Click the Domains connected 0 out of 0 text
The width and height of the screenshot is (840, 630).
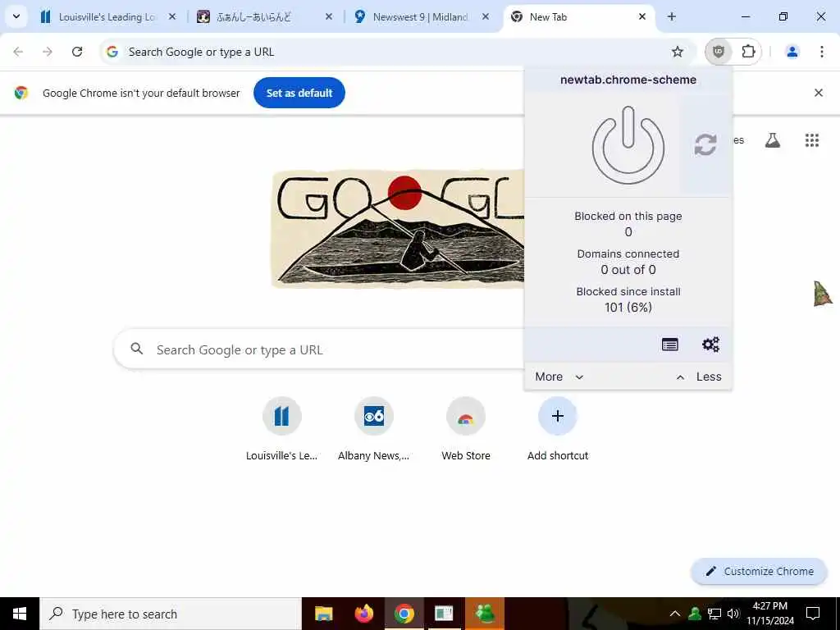point(628,262)
